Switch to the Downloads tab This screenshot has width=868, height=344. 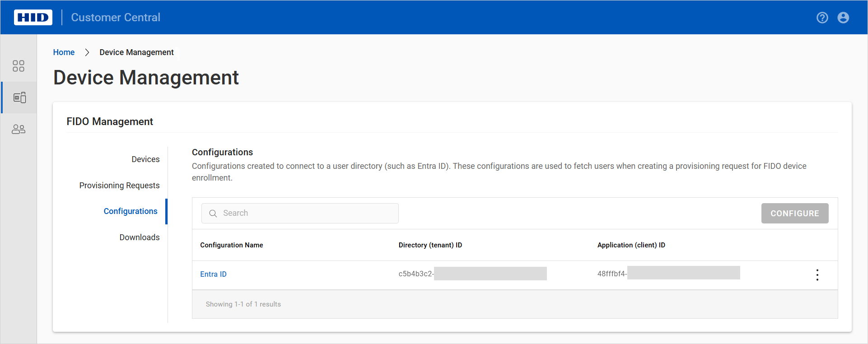tap(139, 237)
